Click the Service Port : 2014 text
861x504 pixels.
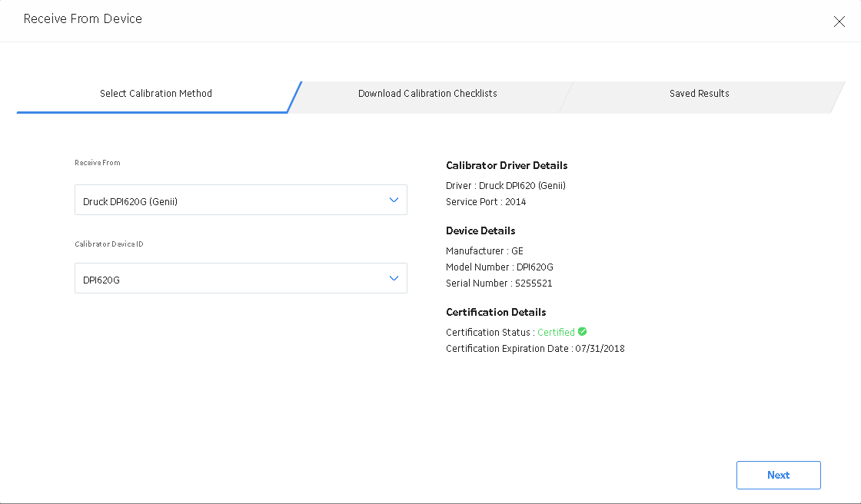[486, 202]
